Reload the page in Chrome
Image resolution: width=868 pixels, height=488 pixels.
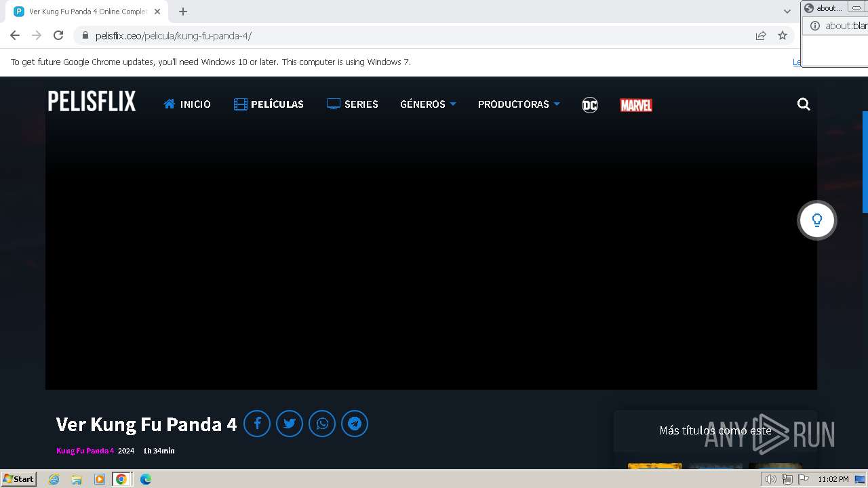[x=58, y=35]
